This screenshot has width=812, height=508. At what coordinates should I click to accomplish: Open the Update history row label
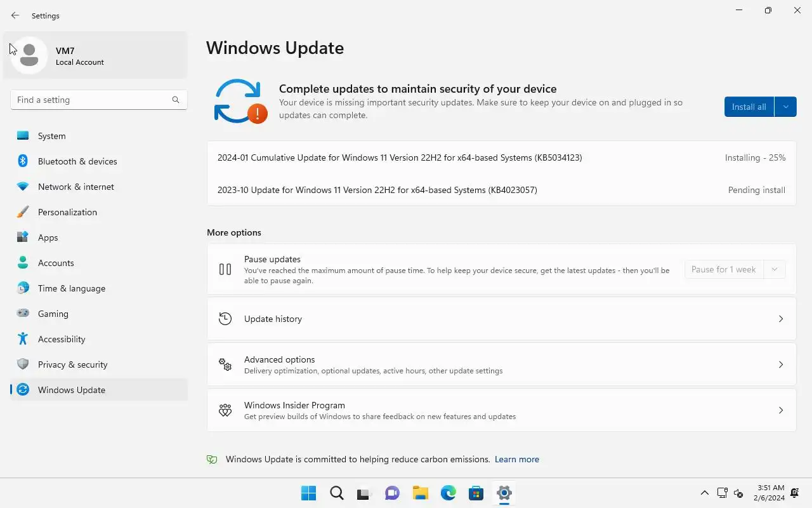tap(273, 319)
